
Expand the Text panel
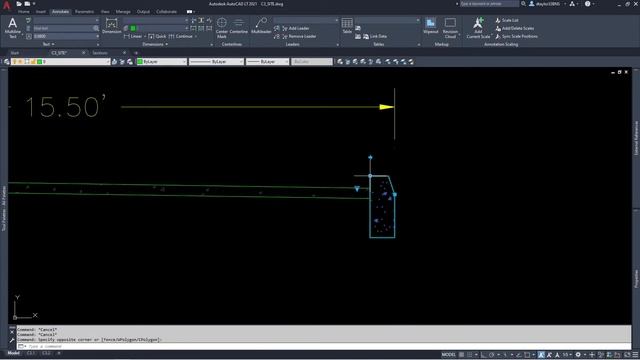(x=49, y=44)
